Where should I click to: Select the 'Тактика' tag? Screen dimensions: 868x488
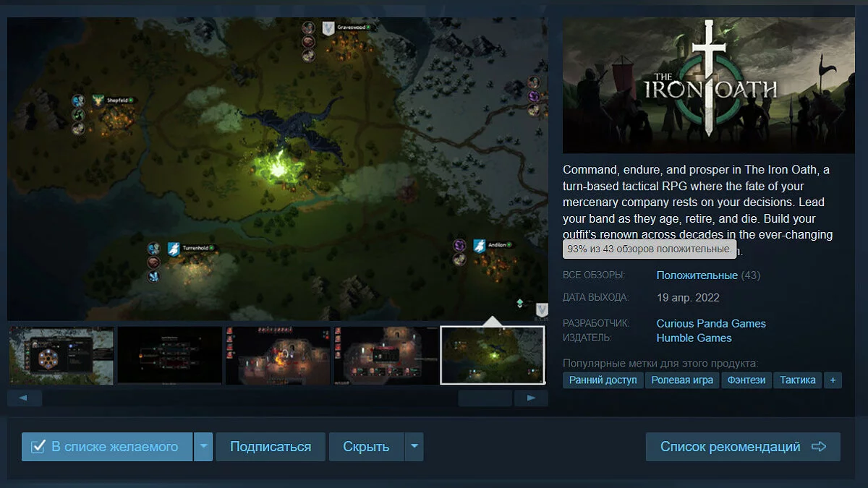point(798,380)
